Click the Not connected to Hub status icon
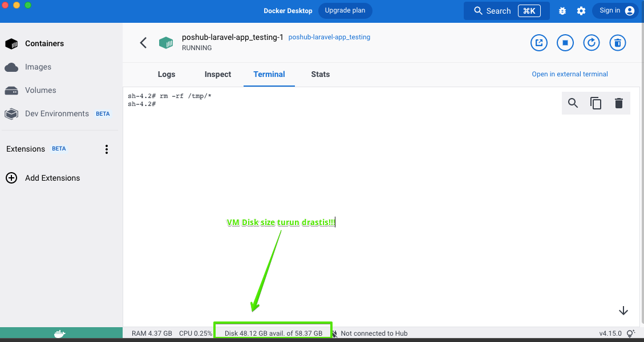The height and width of the screenshot is (342, 644). [x=335, y=333]
